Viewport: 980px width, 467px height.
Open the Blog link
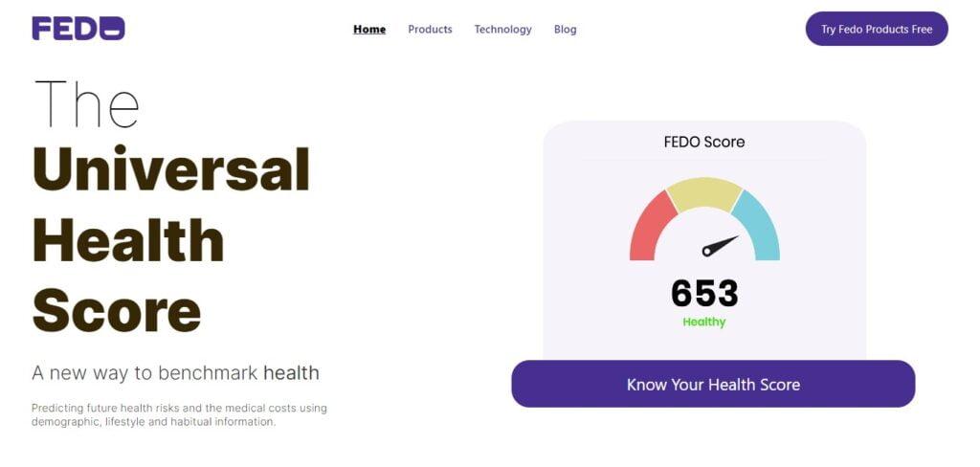click(565, 30)
